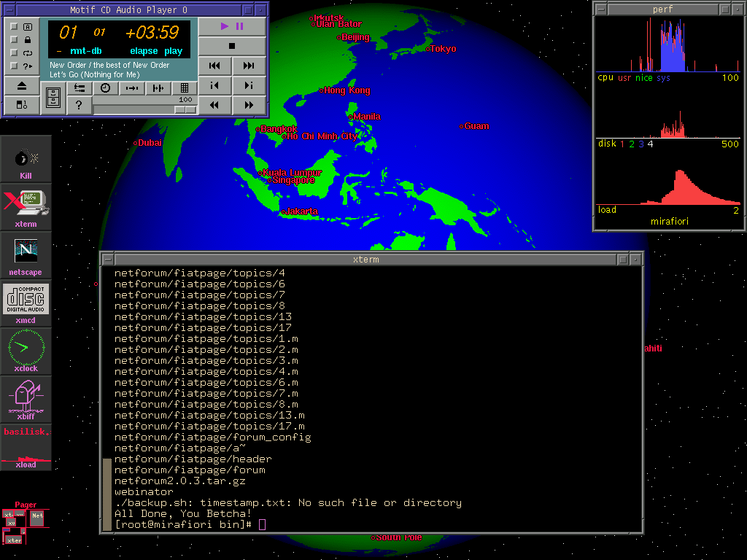The height and width of the screenshot is (560, 747).
Task: Open perf window menu button
Action: tap(601, 9)
